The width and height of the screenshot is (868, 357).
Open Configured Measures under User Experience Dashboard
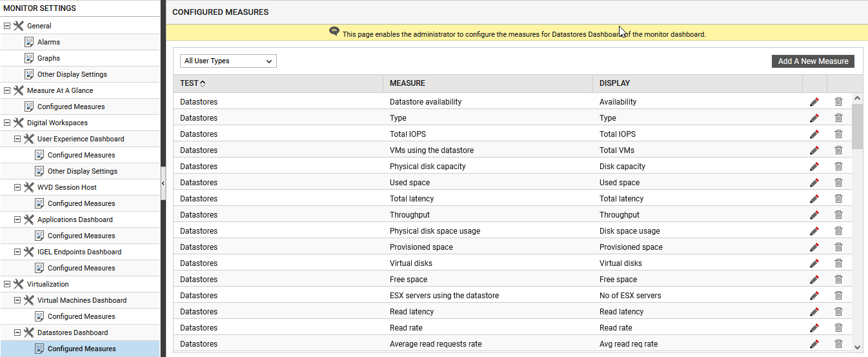(x=81, y=155)
